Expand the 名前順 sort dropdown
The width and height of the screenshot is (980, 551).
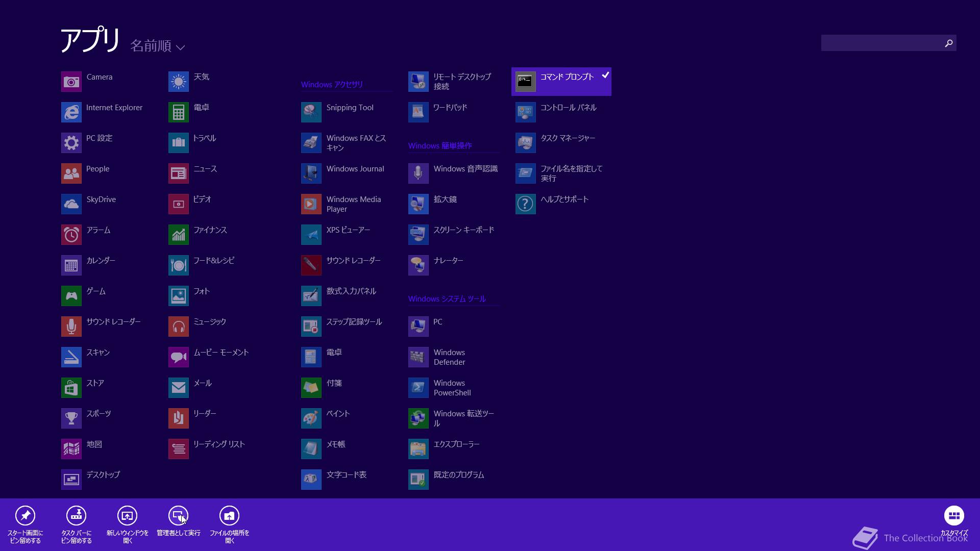pos(157,46)
